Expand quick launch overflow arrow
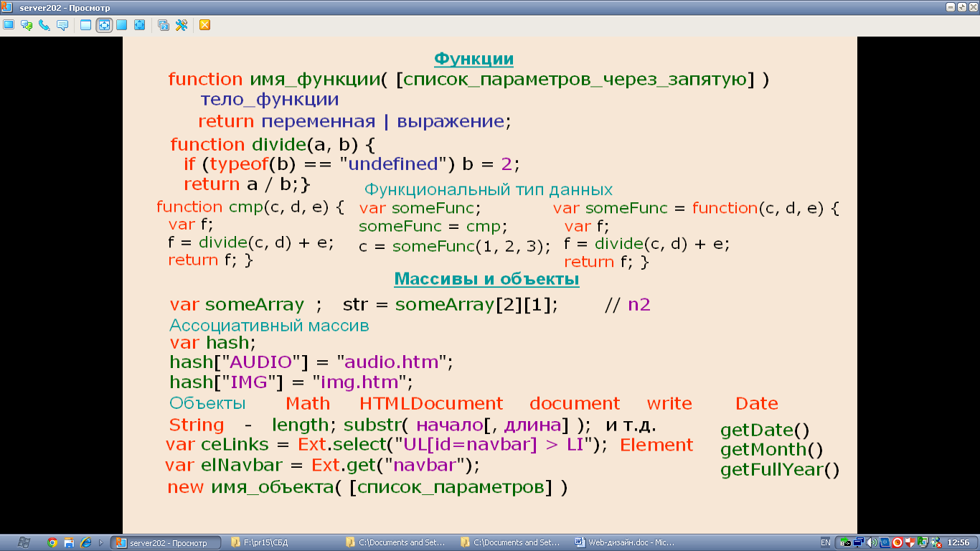This screenshot has width=980, height=551. pyautogui.click(x=101, y=542)
